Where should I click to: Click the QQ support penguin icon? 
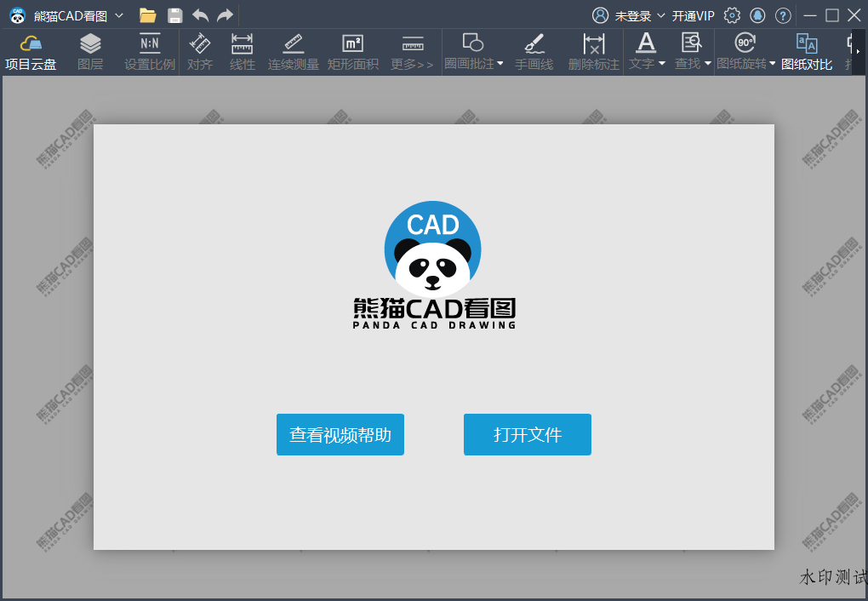[757, 15]
